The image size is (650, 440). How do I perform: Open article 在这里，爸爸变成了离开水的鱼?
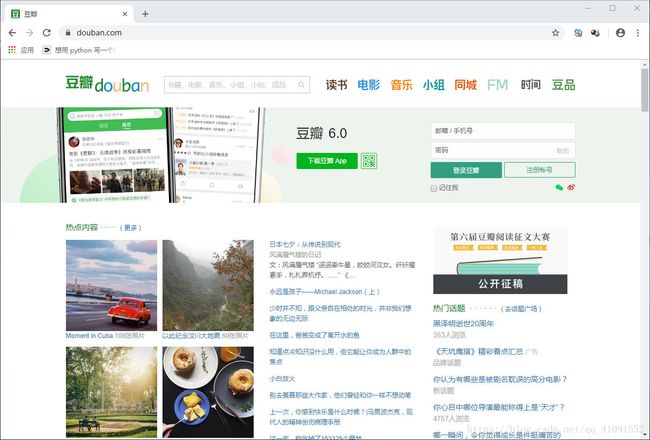point(314,335)
